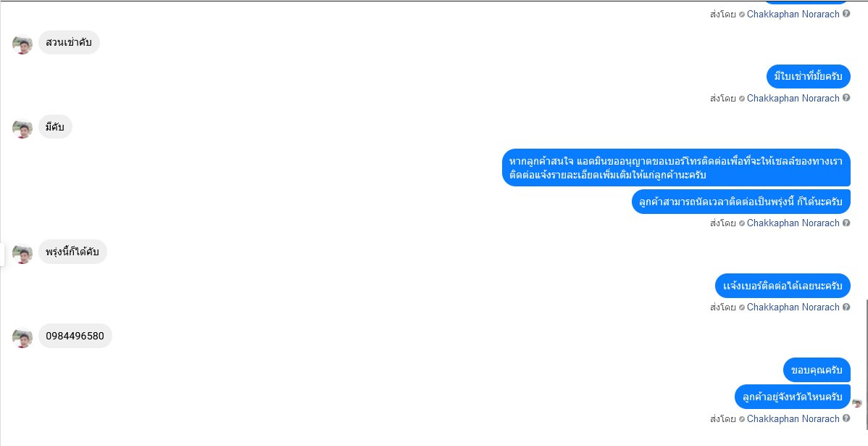Click the ขอบคุณครับ sent message bubble
Image resolution: width=868 pixels, height=446 pixels.
click(817, 370)
